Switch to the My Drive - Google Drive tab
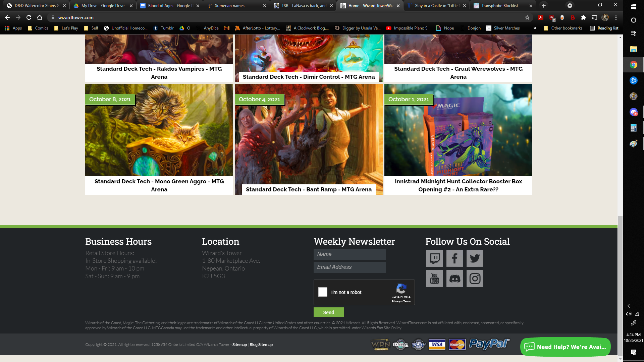Image resolution: width=644 pixels, height=362 pixels. [x=103, y=6]
